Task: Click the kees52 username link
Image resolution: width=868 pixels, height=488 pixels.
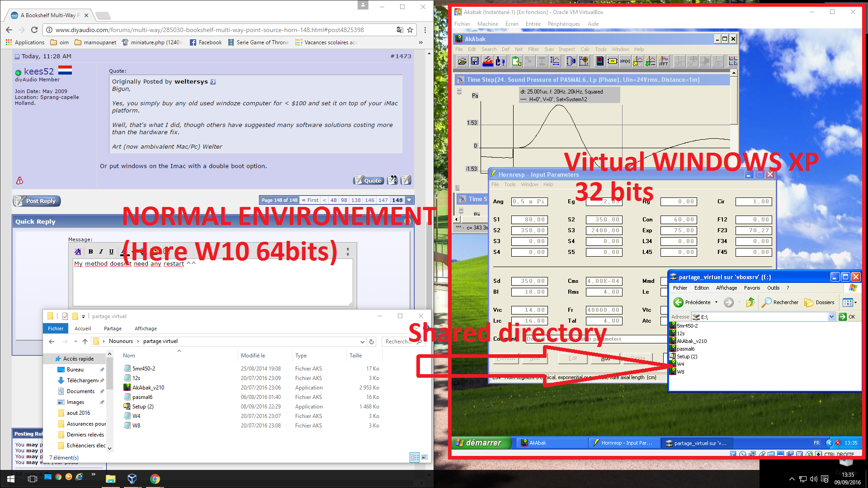Action: (39, 71)
